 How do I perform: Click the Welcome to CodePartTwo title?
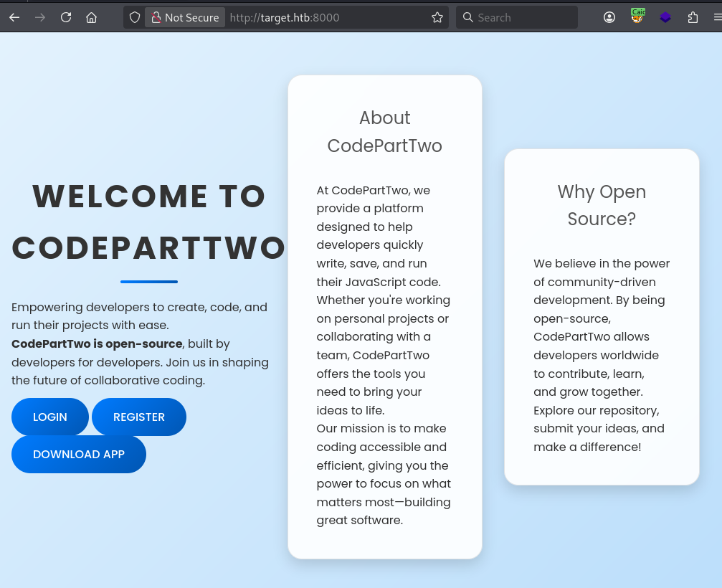pos(149,222)
